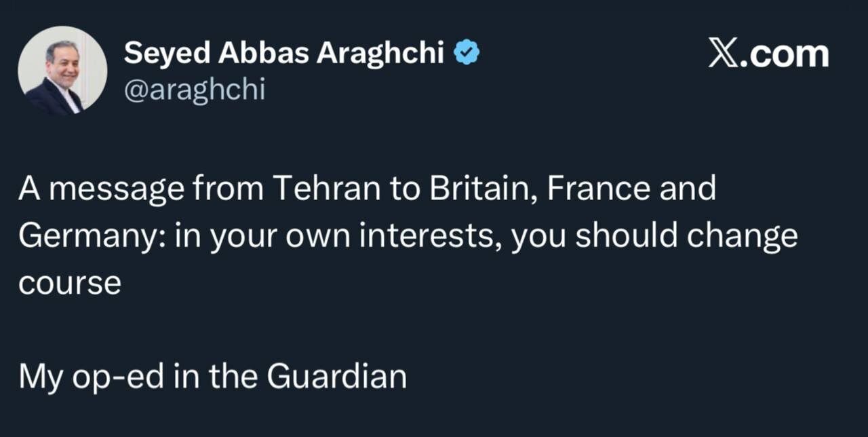Open the display name Seyed Abbas Araghchi
Image resolution: width=868 pixels, height=437 pixels.
283,53
